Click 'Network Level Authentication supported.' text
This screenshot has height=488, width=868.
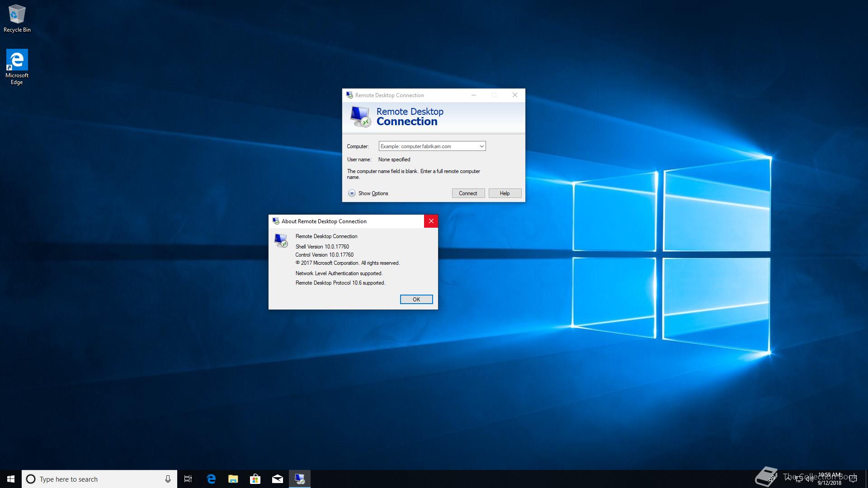click(x=339, y=273)
